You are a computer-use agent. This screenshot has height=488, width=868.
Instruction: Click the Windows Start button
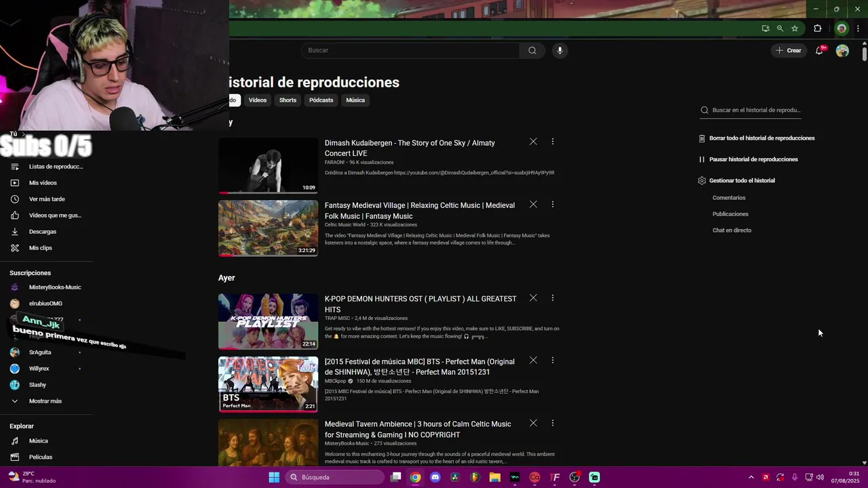tap(274, 477)
